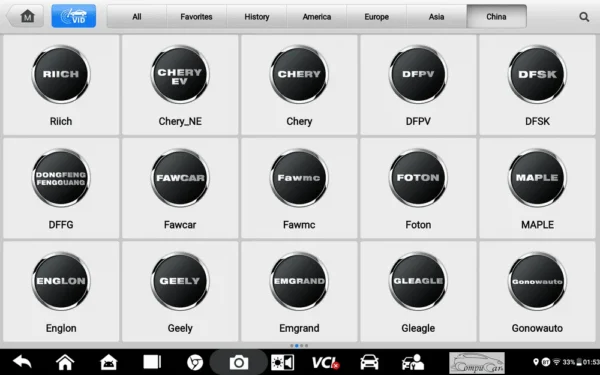Screen dimensions: 600x375
Task: Take screenshot with camera icon
Action: point(238,362)
